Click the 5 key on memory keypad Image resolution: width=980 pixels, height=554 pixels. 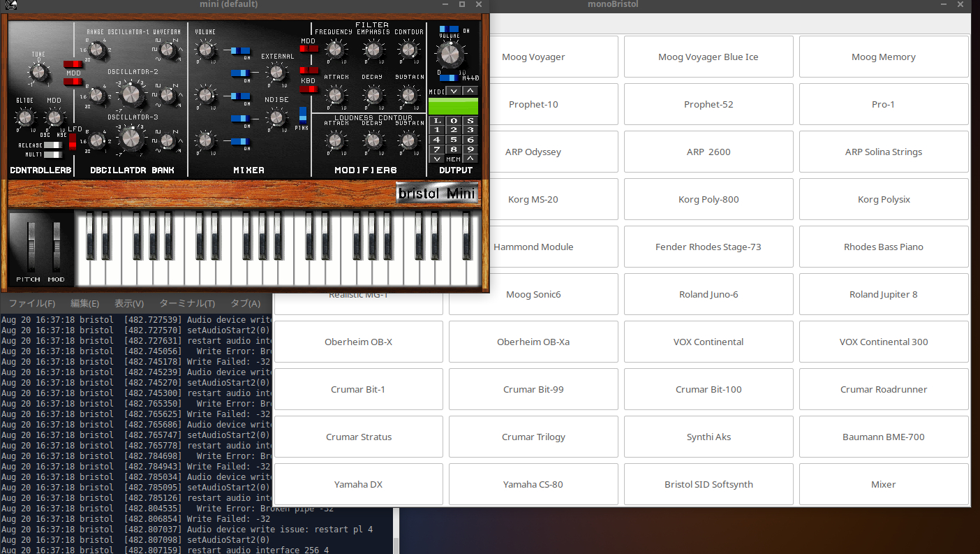454,140
